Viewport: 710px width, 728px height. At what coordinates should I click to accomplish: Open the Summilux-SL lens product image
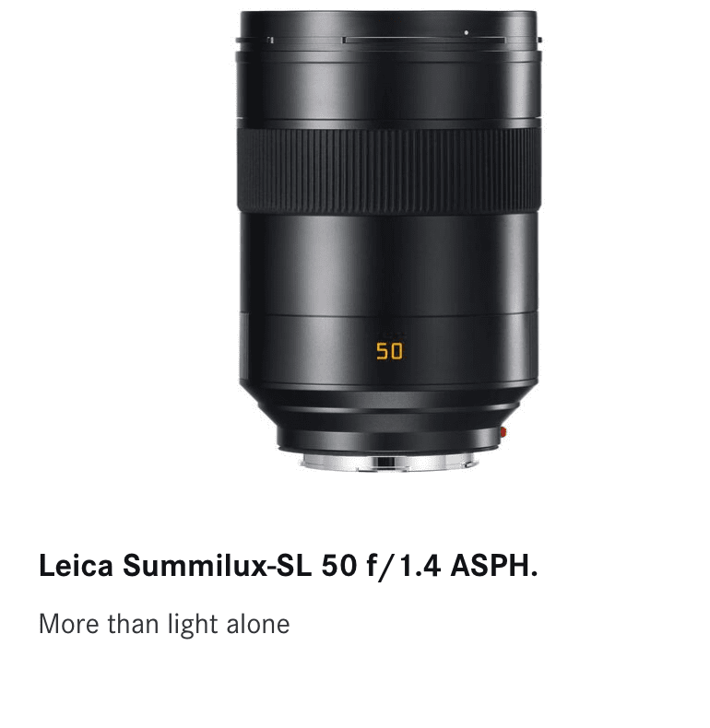388,241
